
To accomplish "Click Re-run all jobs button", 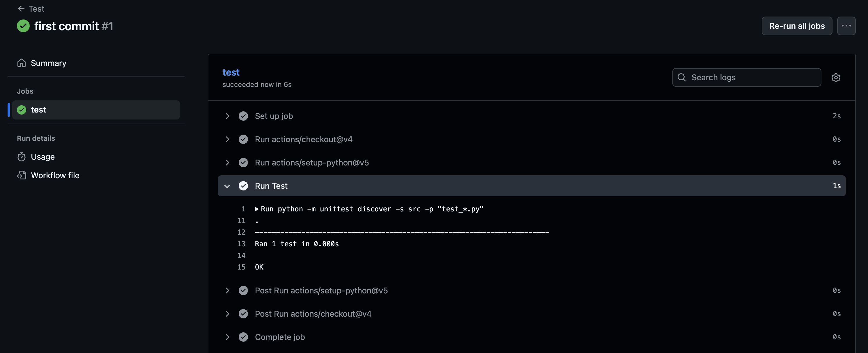I will (x=797, y=26).
